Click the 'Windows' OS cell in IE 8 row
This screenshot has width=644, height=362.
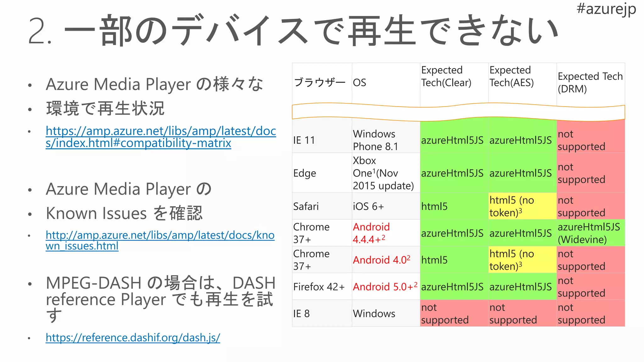click(x=386, y=313)
